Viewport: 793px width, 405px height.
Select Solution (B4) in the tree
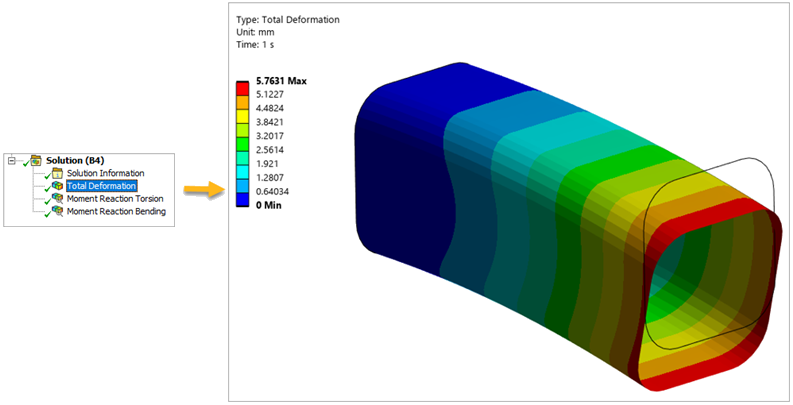coord(75,161)
